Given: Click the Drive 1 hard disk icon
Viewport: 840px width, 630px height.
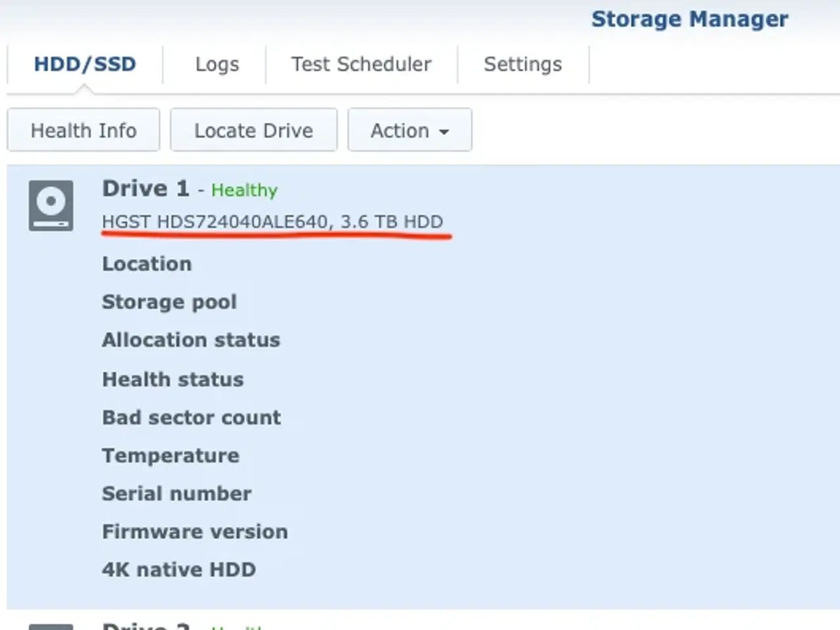Looking at the screenshot, I should click(51, 205).
